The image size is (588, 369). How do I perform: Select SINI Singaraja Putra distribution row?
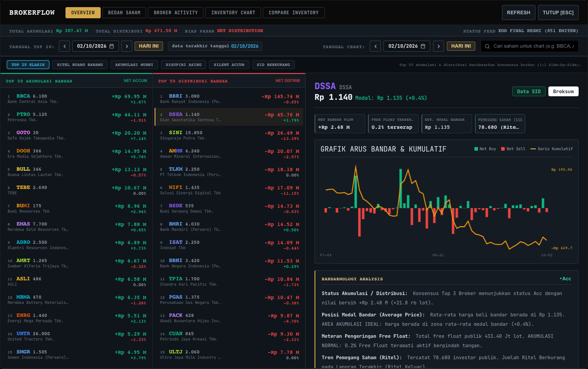click(x=229, y=135)
